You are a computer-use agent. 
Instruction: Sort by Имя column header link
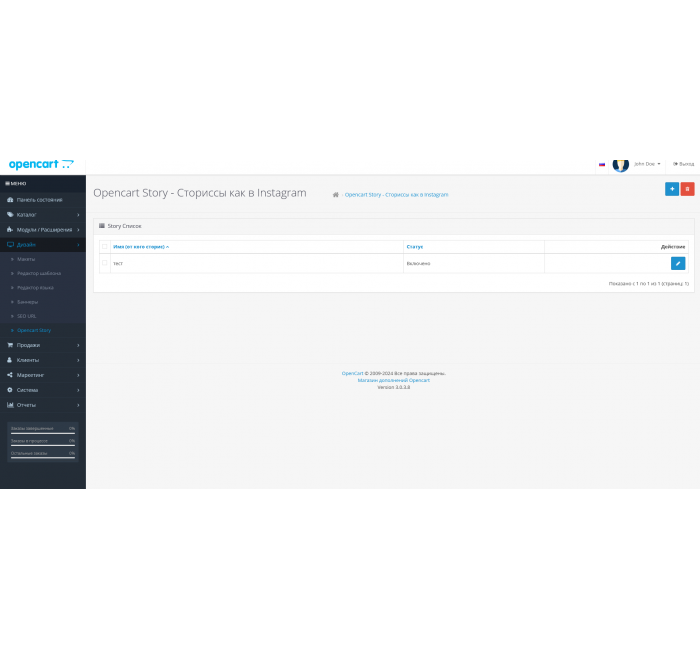click(141, 246)
